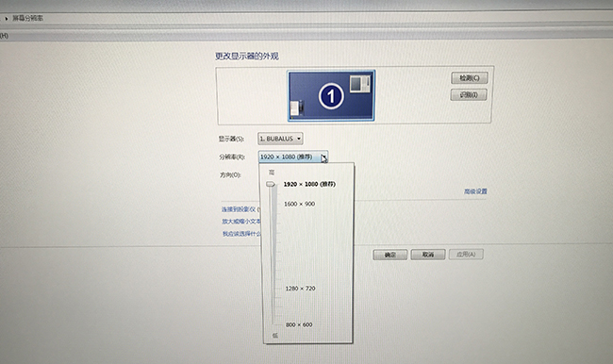This screenshot has height=364, width=613.
Task: Click the small window icon in monitor preview
Action: tap(359, 84)
